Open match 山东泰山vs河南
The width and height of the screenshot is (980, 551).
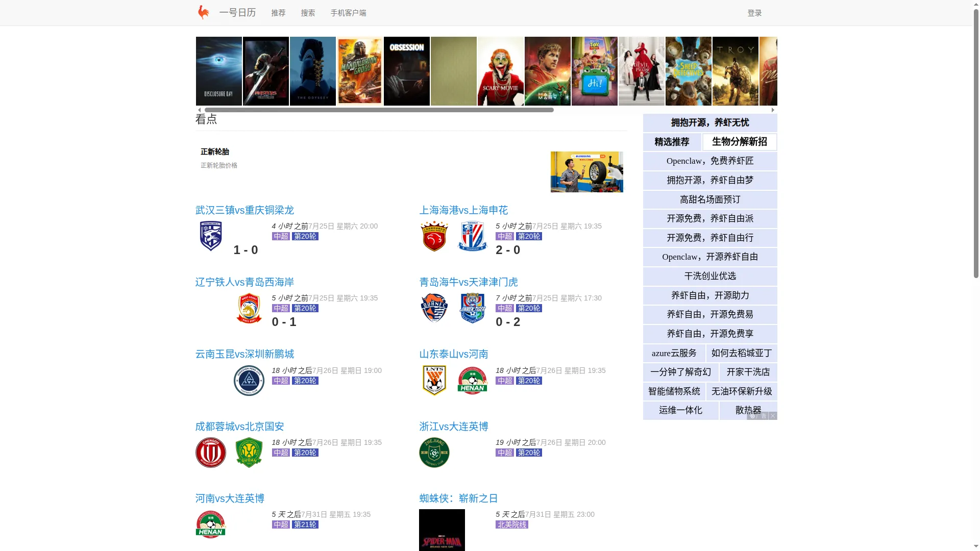(x=454, y=354)
